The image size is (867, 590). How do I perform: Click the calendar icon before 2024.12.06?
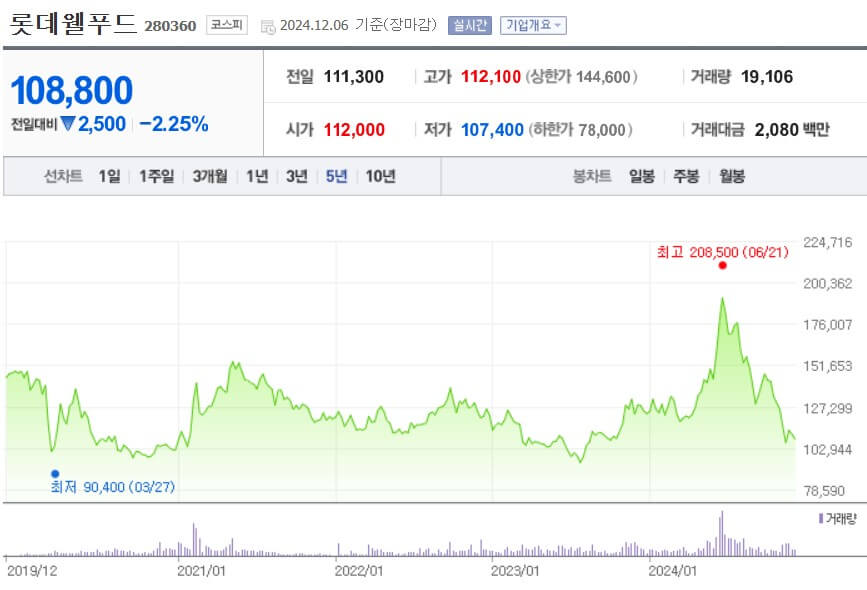268,27
